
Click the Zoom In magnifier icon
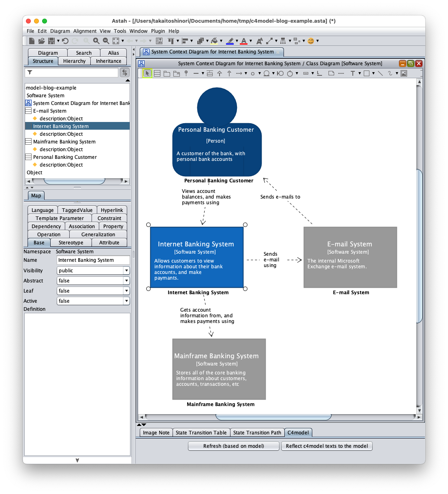[96, 41]
